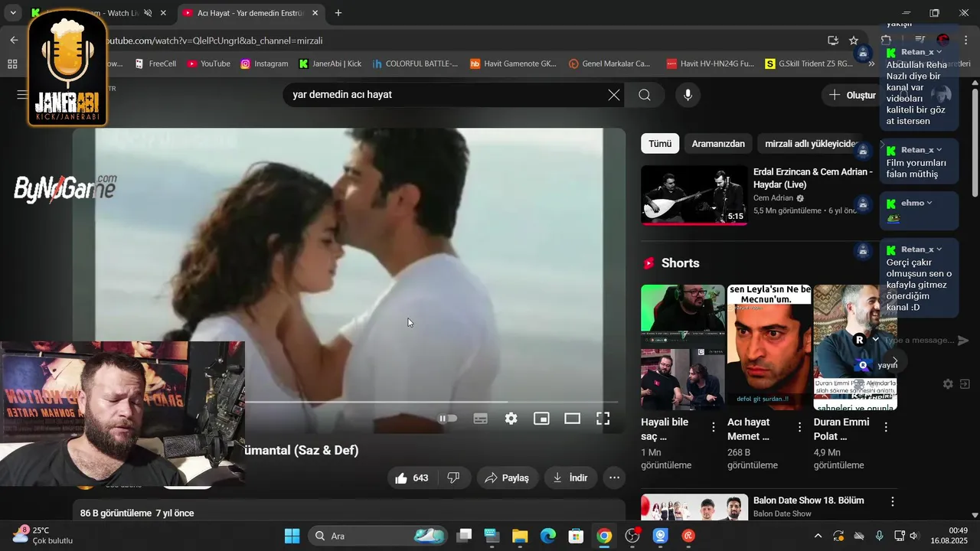The image size is (980, 551).
Task: Expand the bookmarks bar overflow chevrons
Action: 871,64
